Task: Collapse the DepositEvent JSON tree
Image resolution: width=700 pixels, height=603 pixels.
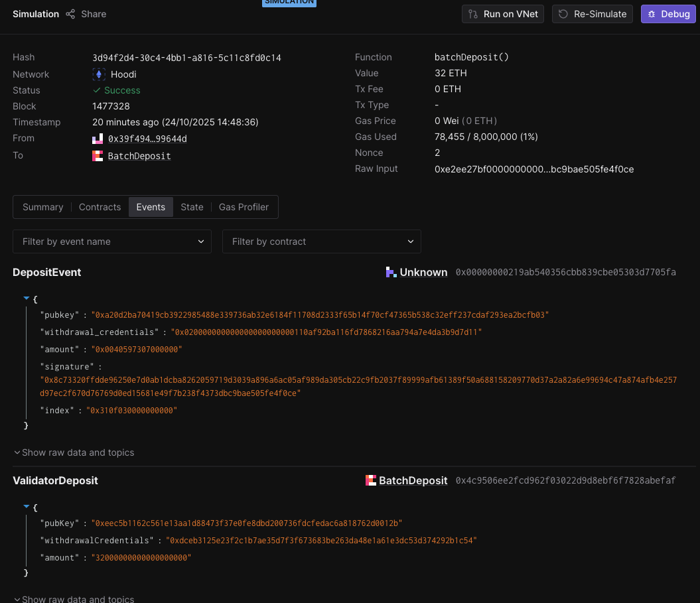Action: pos(27,299)
